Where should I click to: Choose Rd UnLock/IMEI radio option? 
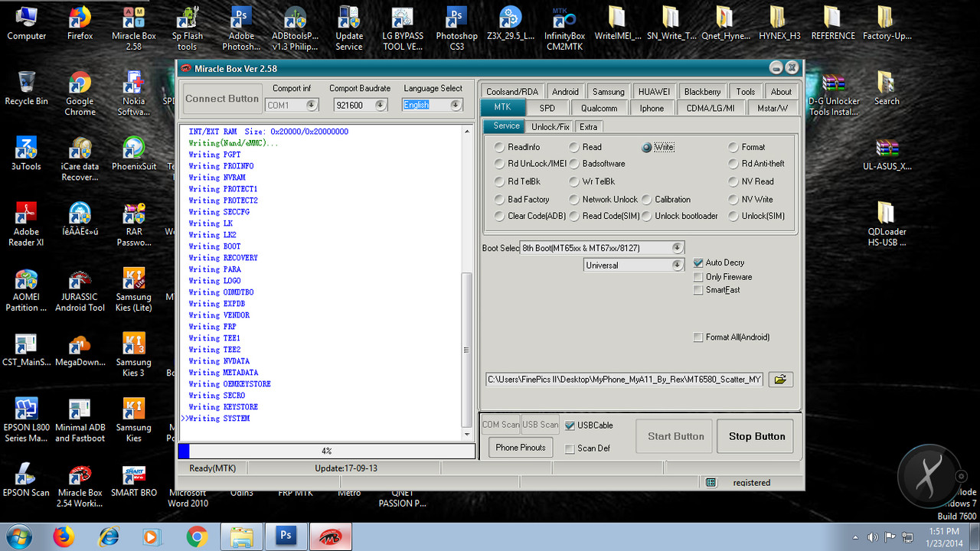click(531, 164)
